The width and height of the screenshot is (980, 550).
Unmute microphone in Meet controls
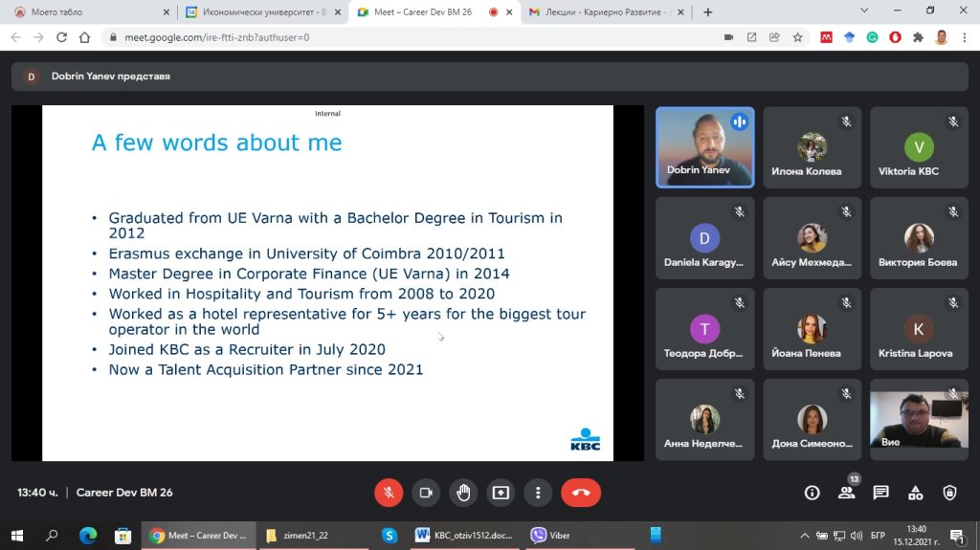(x=389, y=493)
